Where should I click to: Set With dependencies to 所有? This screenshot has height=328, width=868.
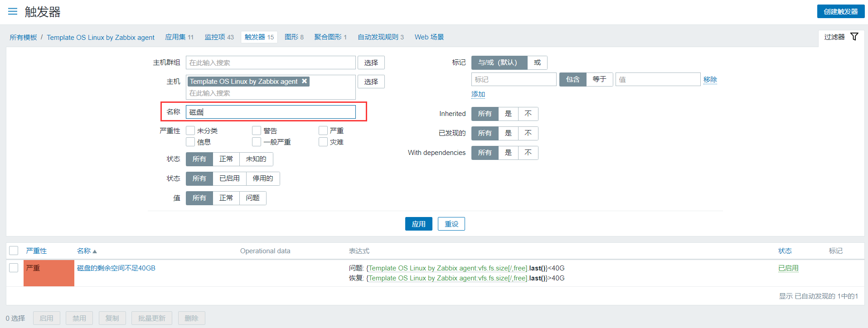coord(485,153)
